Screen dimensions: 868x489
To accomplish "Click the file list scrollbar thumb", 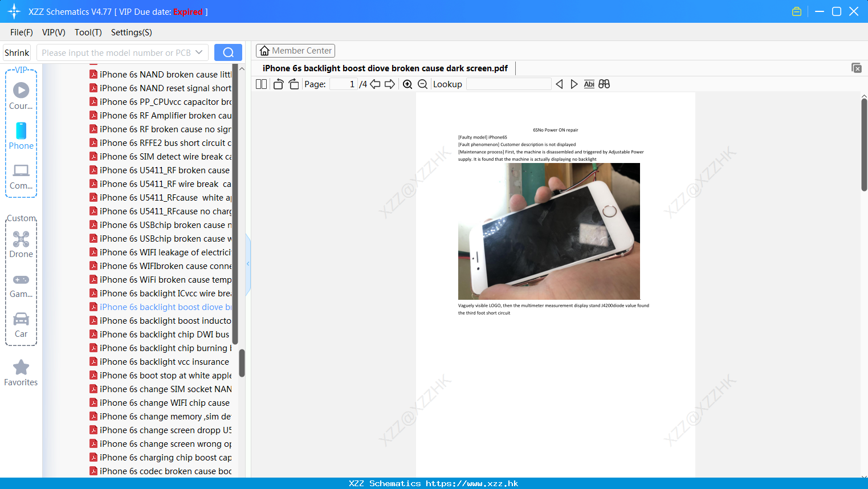I will coord(242,363).
